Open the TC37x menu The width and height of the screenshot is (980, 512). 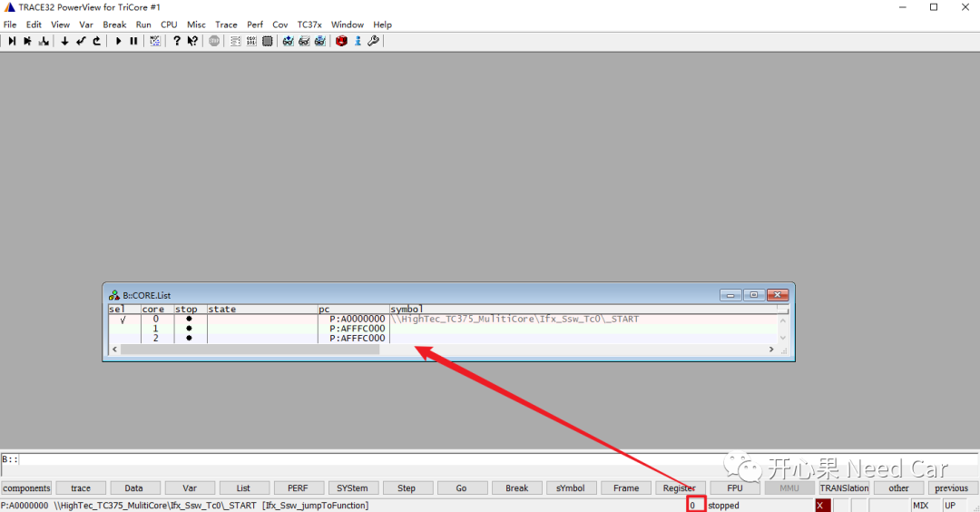(309, 25)
